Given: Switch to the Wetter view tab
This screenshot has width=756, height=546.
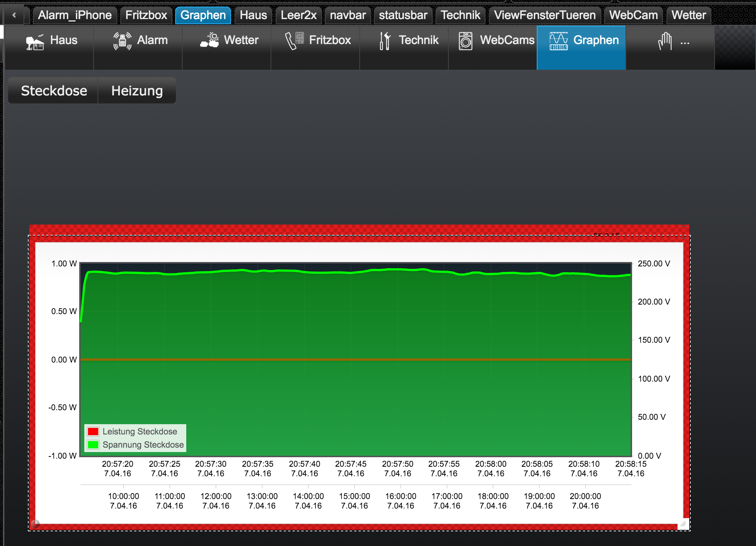Looking at the screenshot, I should coord(689,15).
